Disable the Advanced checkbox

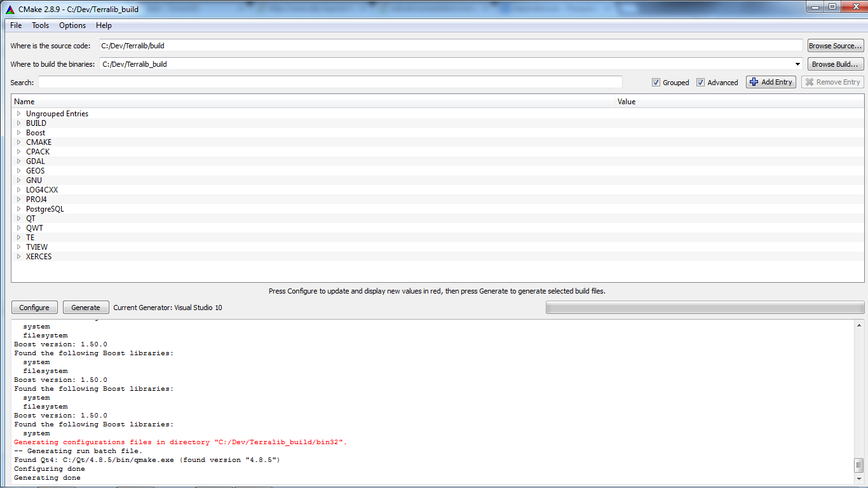pos(700,83)
